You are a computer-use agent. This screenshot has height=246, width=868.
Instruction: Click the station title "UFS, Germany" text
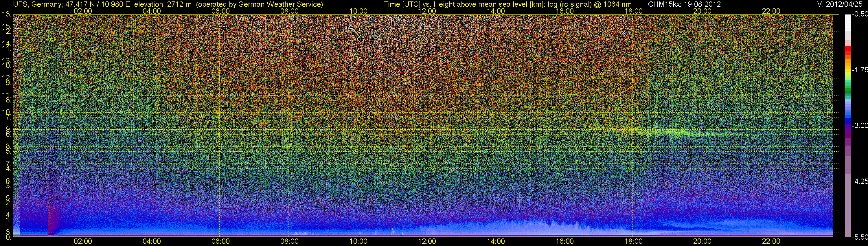[37, 4]
